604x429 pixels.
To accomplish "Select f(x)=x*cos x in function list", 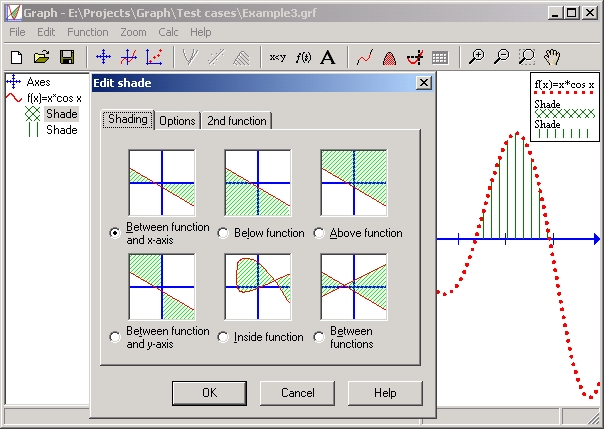I will coord(54,98).
